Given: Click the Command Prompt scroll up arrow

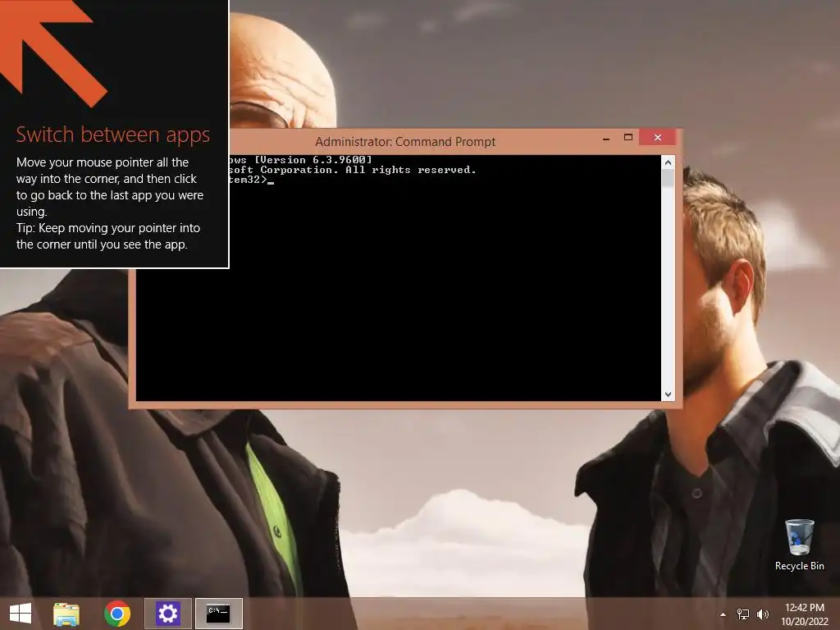Looking at the screenshot, I should [x=668, y=162].
